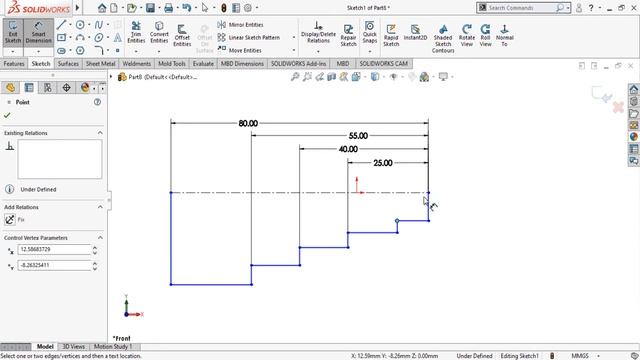Confirm the Point property with green checkmark

pos(7,116)
